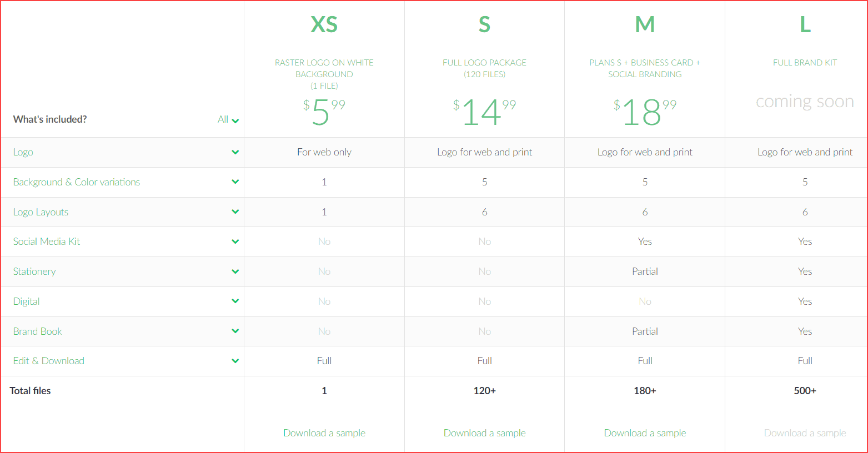Expand the Edit & Download chevron
Viewport: 868px width, 453px height.
click(x=235, y=361)
